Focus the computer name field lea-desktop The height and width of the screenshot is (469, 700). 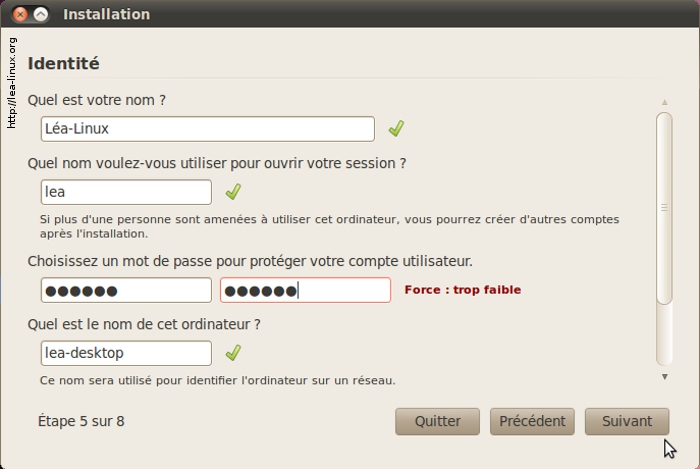coord(126,353)
